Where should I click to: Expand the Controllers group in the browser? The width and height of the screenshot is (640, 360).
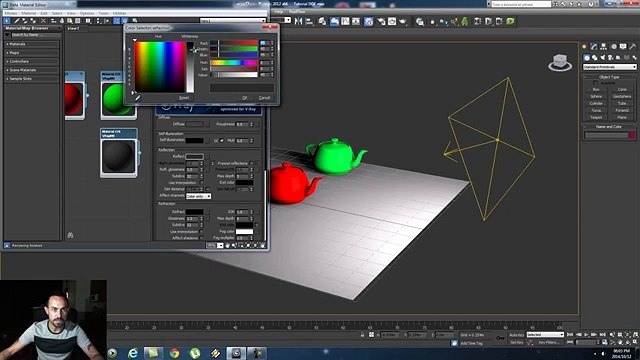point(32,61)
